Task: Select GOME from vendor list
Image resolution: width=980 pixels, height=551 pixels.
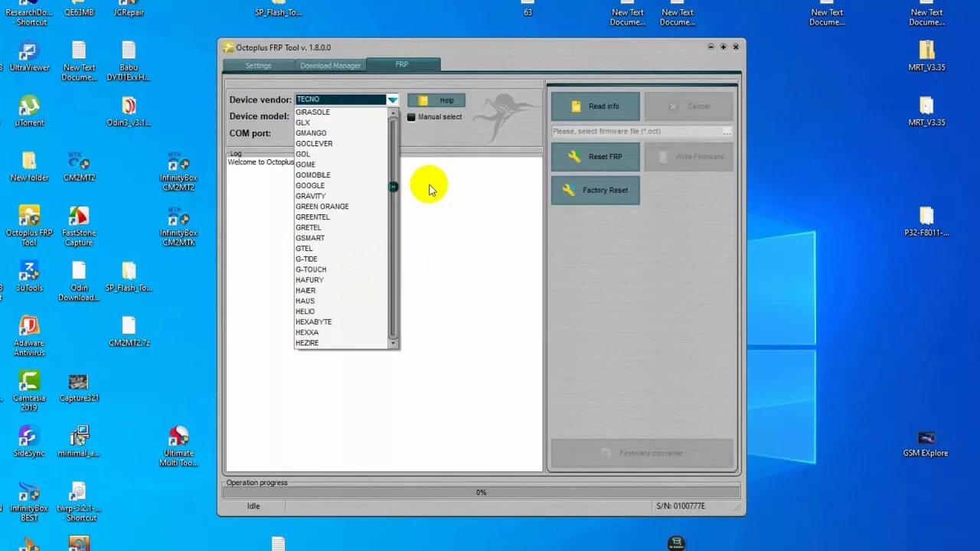Action: coord(341,165)
